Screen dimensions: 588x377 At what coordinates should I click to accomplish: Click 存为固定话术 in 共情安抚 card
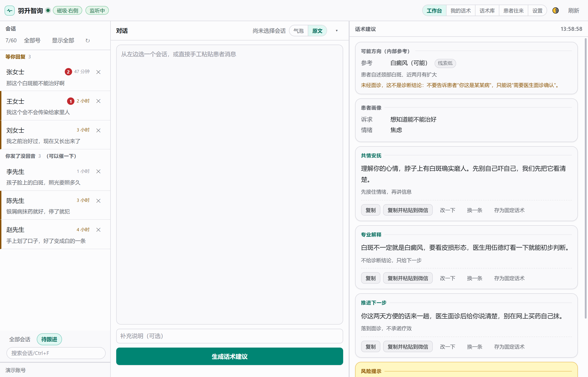509,210
